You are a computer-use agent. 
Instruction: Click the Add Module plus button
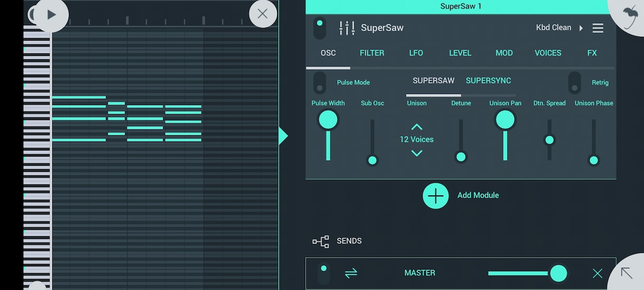pyautogui.click(x=435, y=195)
